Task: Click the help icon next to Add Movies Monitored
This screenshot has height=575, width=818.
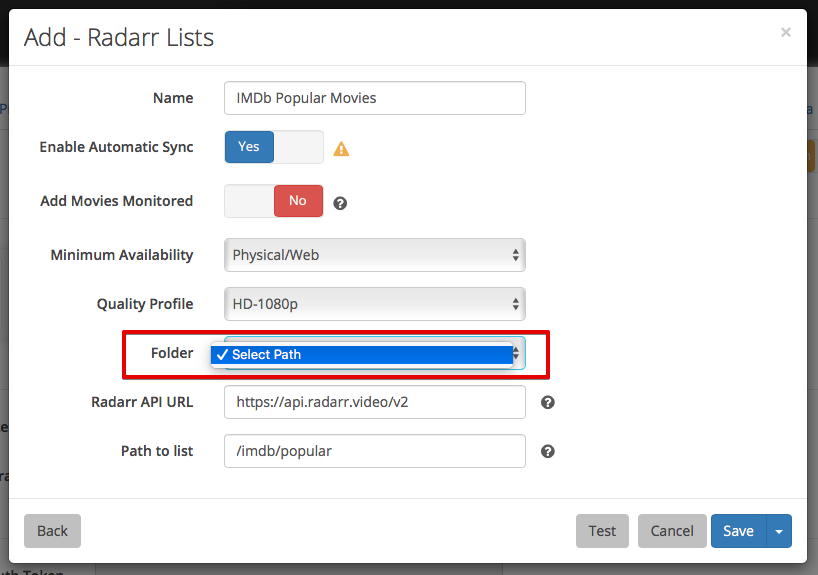Action: [x=340, y=203]
